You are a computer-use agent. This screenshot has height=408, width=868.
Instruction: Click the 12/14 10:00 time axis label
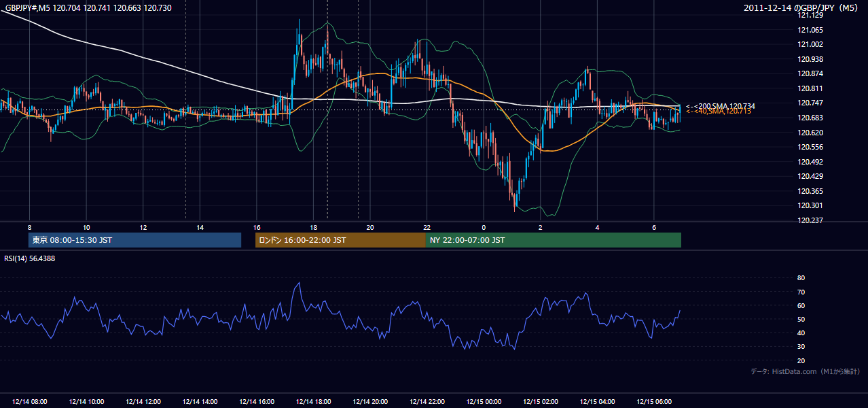point(86,402)
